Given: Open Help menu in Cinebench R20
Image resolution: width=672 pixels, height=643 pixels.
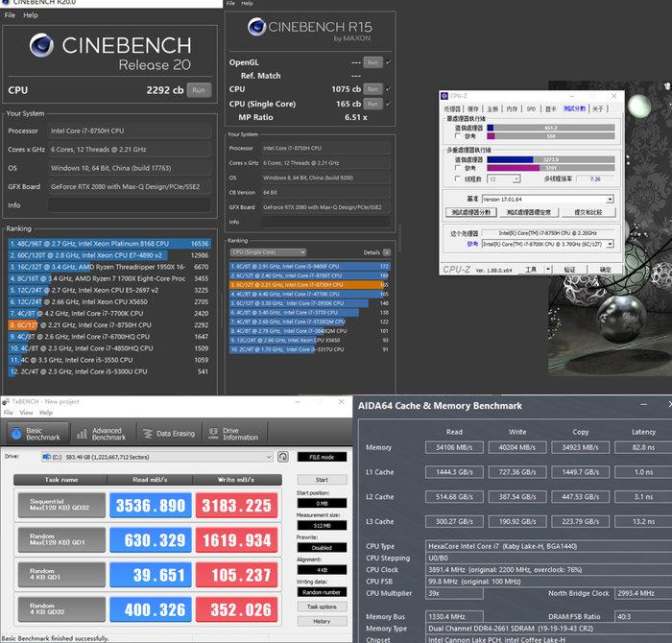Looking at the screenshot, I should click(x=31, y=15).
